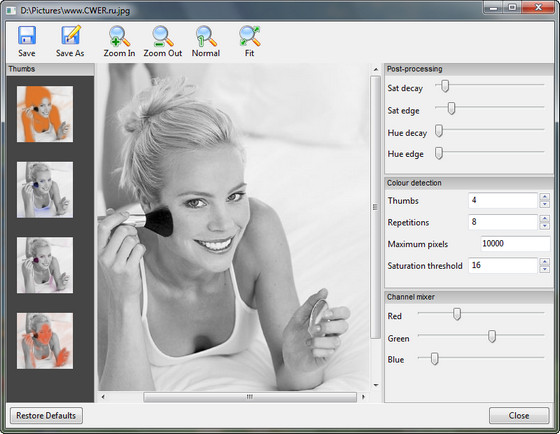Fit image to window with Fit icon

coord(250,36)
